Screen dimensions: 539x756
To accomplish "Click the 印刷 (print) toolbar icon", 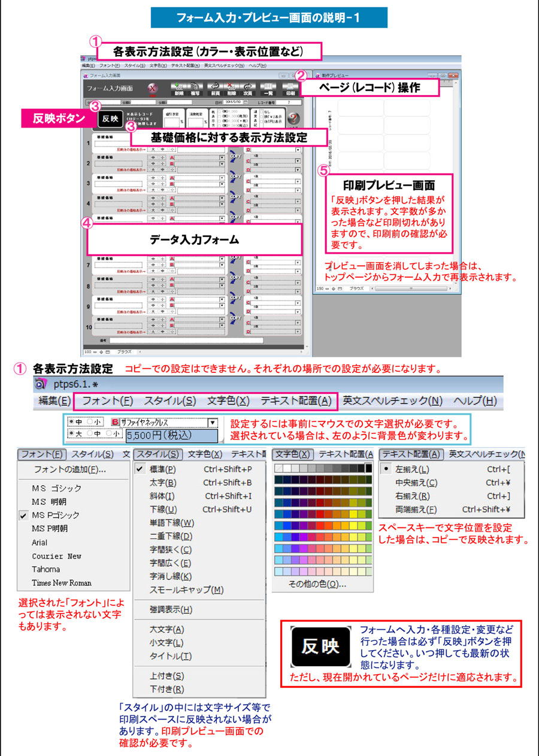I will point(290,89).
